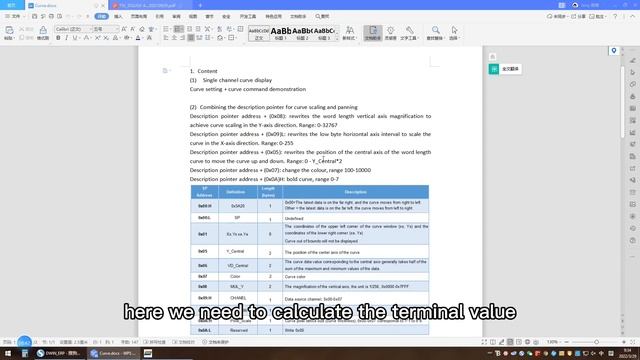Click the increase indent icon
This screenshot has height=360, width=640.
click(198, 29)
